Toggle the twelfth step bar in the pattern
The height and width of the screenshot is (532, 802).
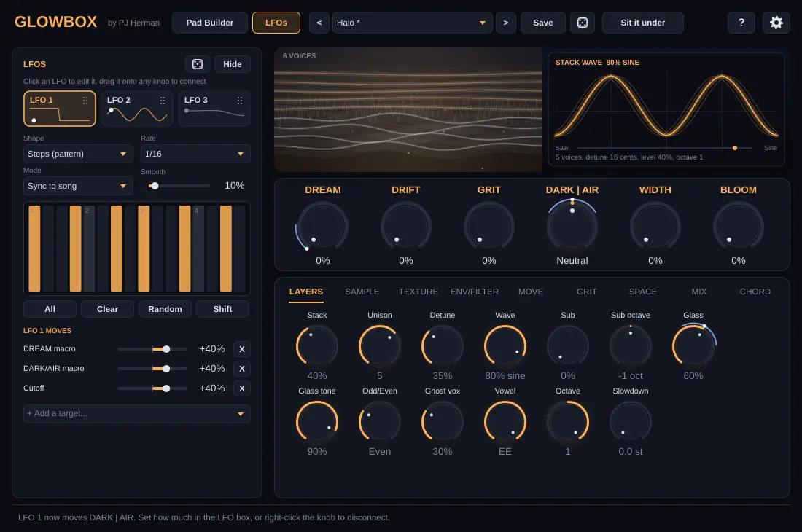[184, 249]
